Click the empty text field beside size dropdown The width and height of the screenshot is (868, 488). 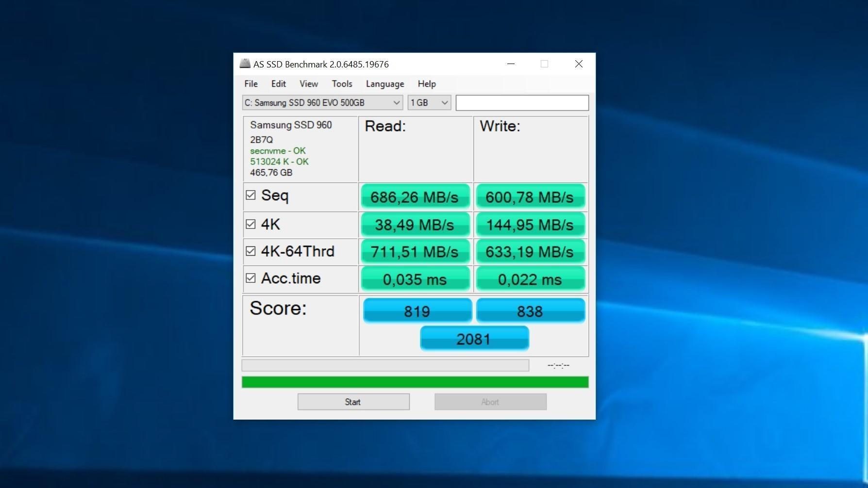(x=522, y=103)
